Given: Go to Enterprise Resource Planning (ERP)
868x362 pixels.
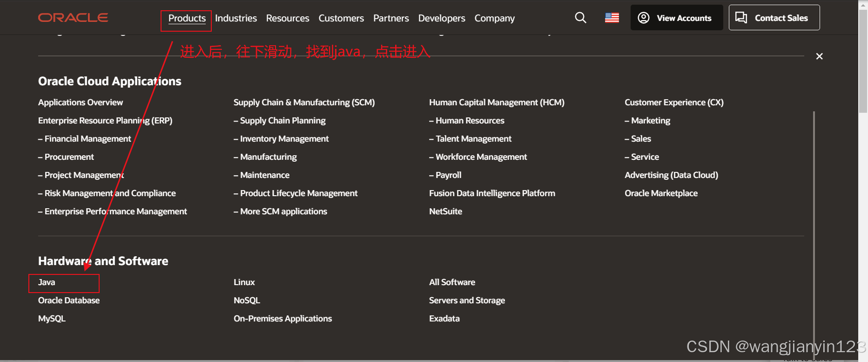Looking at the screenshot, I should [105, 121].
